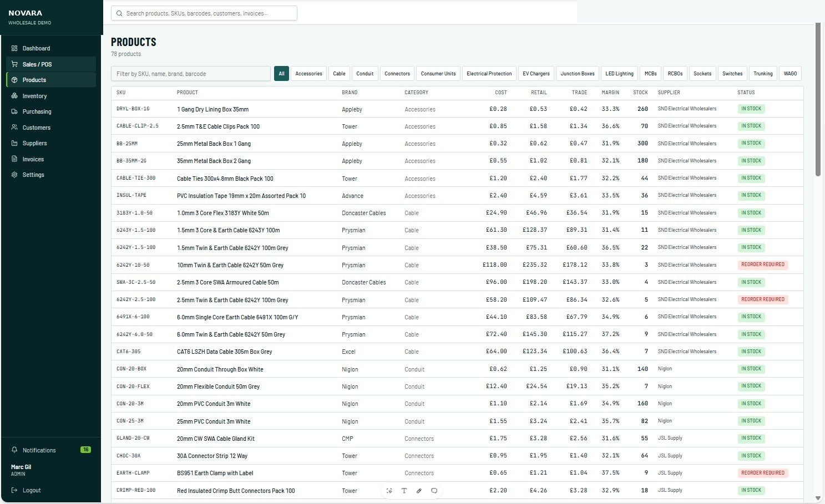The height and width of the screenshot is (504, 825).
Task: Select the RCBOs category filter
Action: pos(675,74)
